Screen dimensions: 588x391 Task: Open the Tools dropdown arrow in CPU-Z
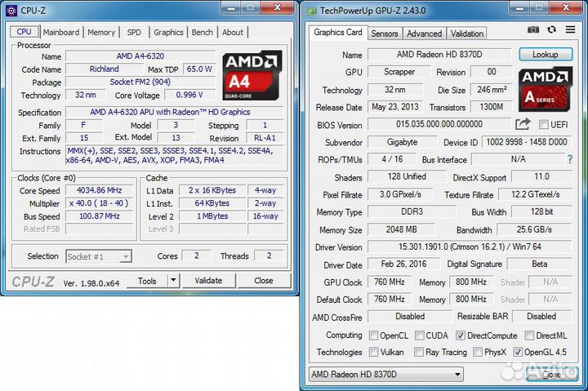click(x=173, y=281)
